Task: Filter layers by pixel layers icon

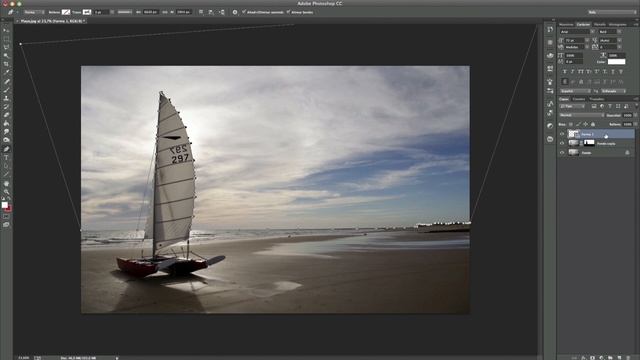Action: click(x=594, y=106)
